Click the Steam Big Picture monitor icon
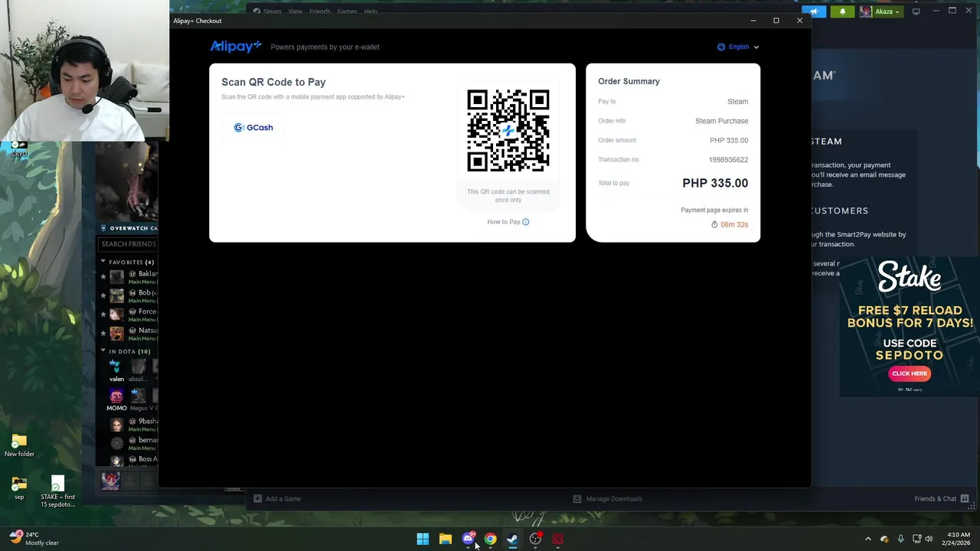 (916, 11)
